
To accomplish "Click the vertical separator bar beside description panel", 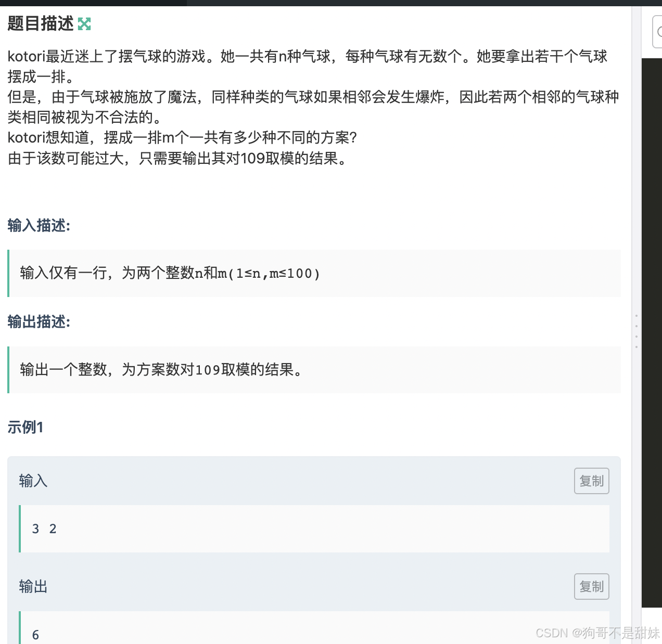I will [636, 325].
